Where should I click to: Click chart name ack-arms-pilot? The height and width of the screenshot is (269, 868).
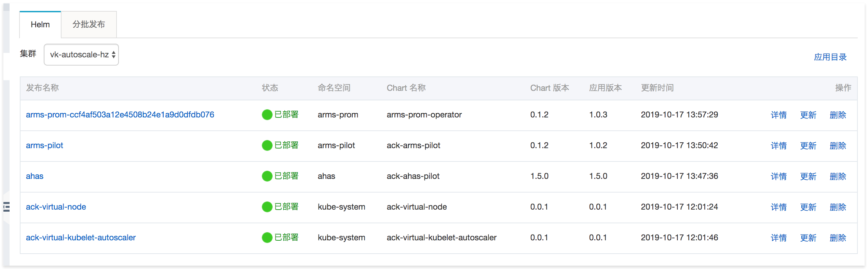click(x=413, y=145)
